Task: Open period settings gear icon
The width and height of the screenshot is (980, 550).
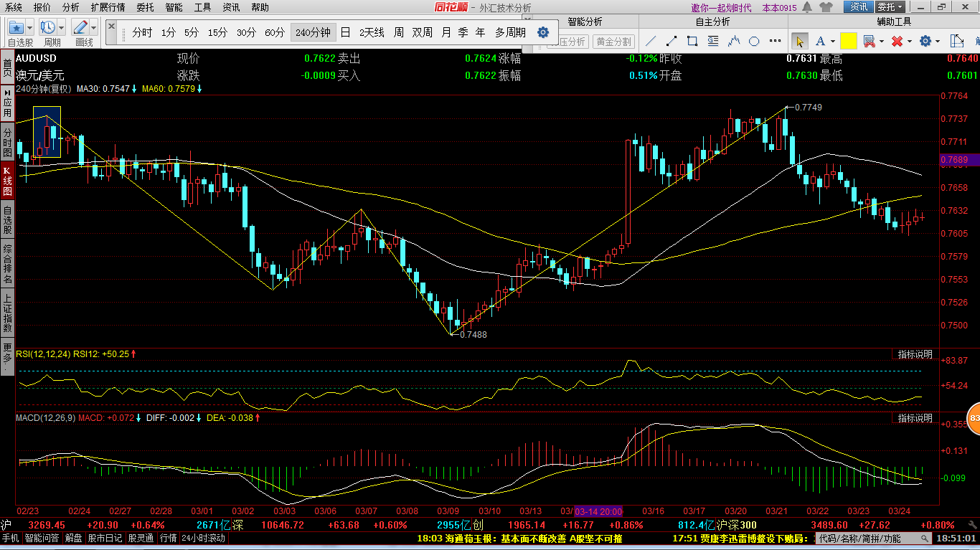Action: [543, 32]
